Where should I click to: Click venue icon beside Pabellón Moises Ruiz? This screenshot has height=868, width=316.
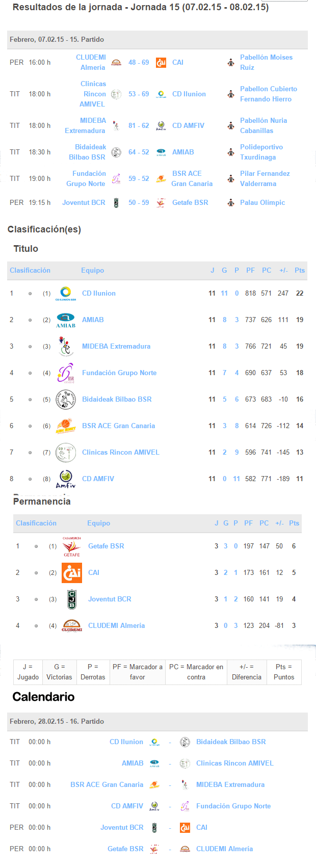(231, 63)
